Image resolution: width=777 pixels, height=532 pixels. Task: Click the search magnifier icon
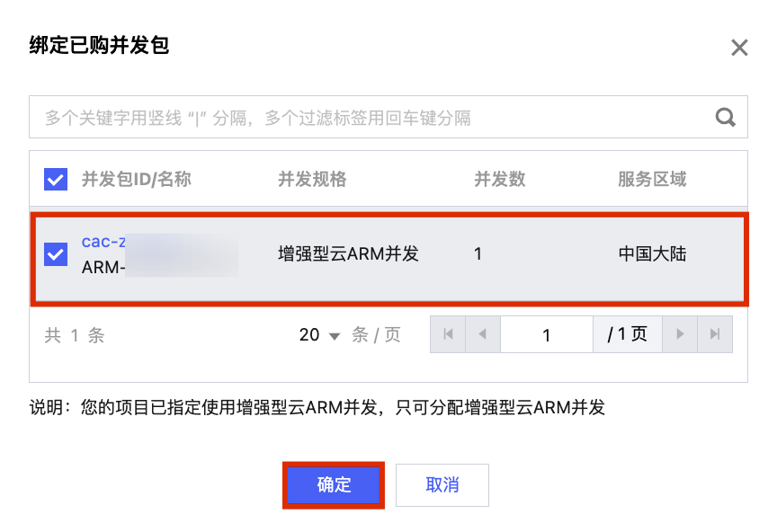[x=725, y=117]
